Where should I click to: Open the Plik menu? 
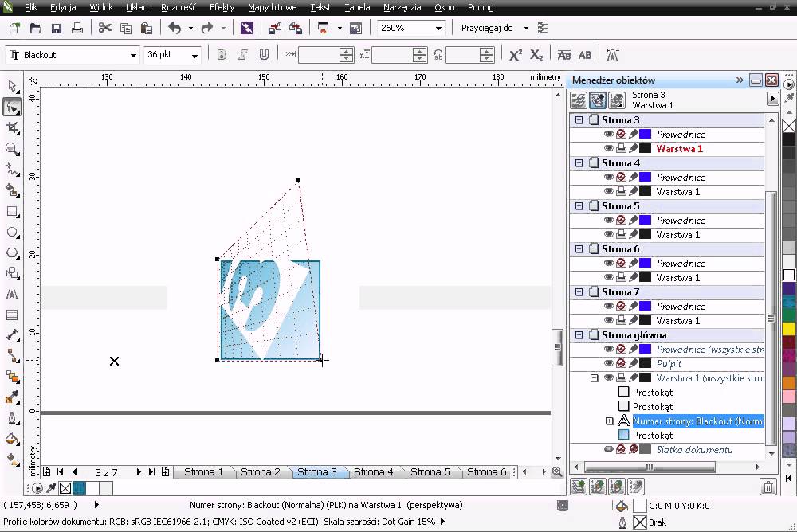(x=30, y=7)
